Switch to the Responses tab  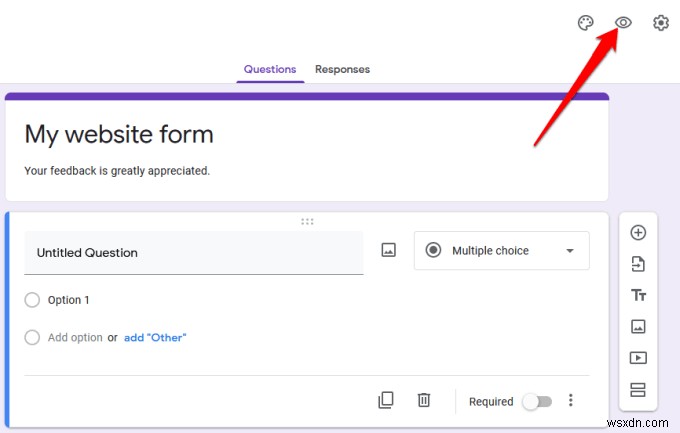[x=342, y=69]
